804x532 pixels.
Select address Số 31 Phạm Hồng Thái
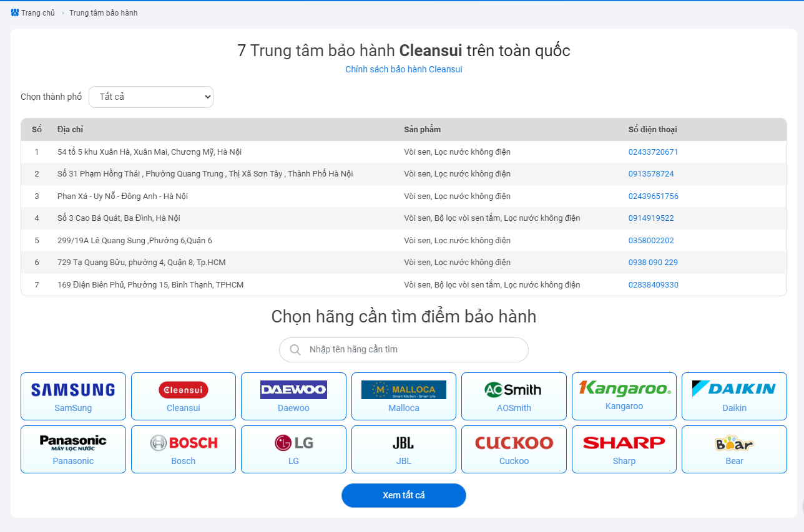coord(205,174)
